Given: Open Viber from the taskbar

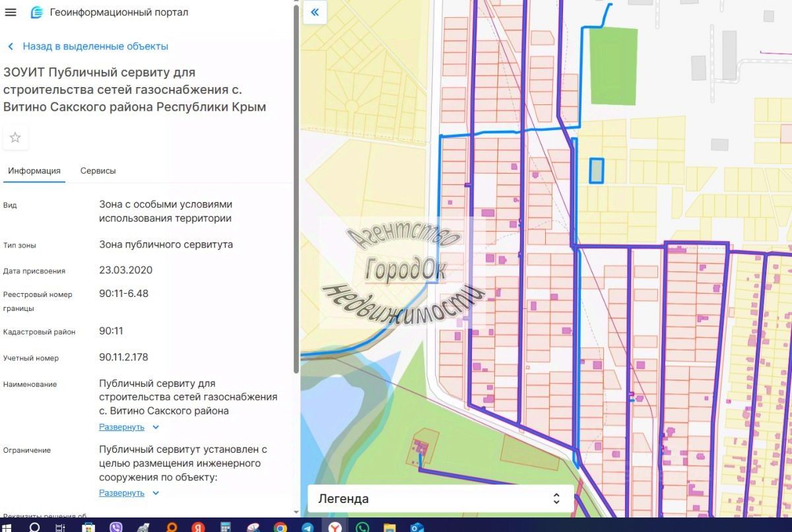Looking at the screenshot, I should pos(116,527).
